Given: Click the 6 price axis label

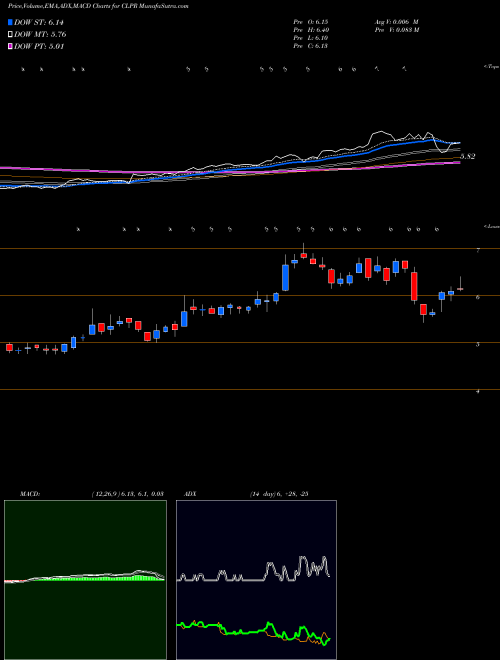Looking at the screenshot, I should pos(477,297).
